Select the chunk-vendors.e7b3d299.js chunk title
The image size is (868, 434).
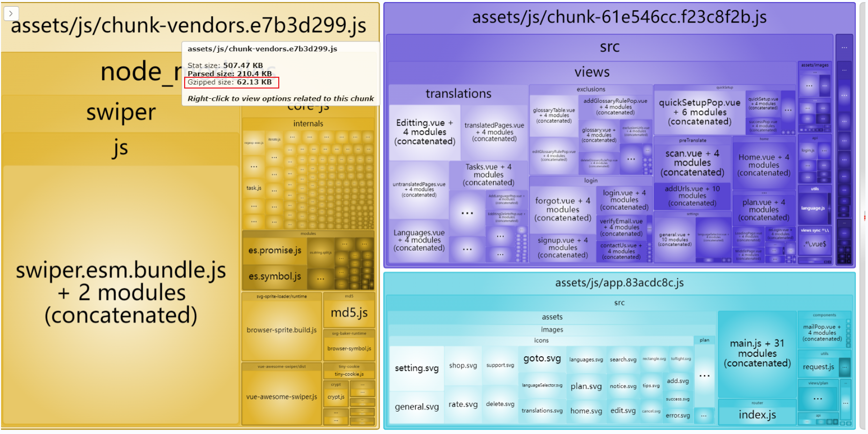pos(188,26)
